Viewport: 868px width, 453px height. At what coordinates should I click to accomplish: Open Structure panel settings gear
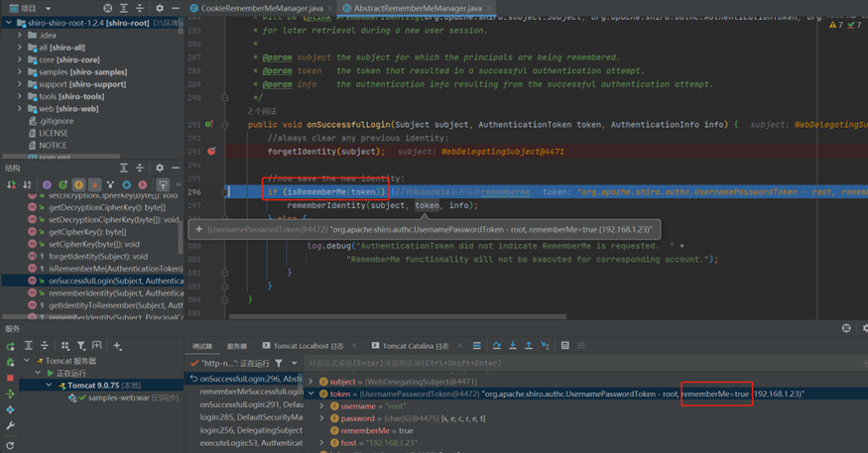160,168
